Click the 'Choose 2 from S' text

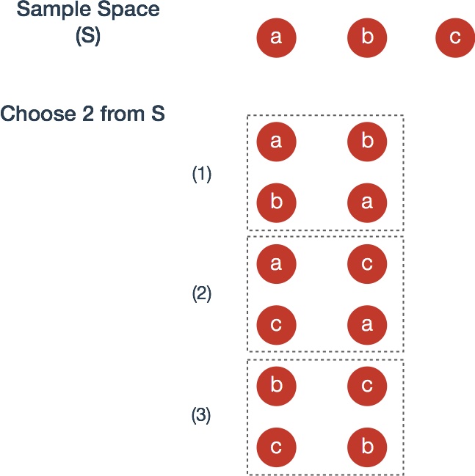click(x=83, y=114)
